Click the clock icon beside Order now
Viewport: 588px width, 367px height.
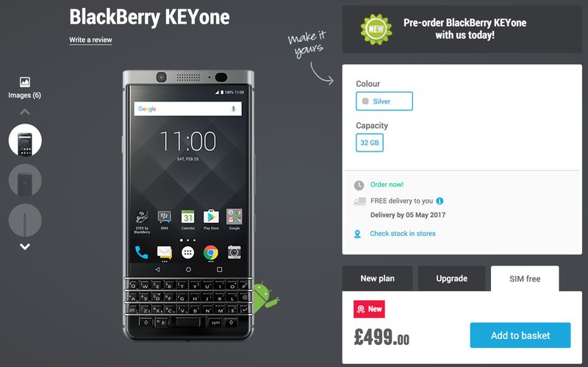coord(359,185)
